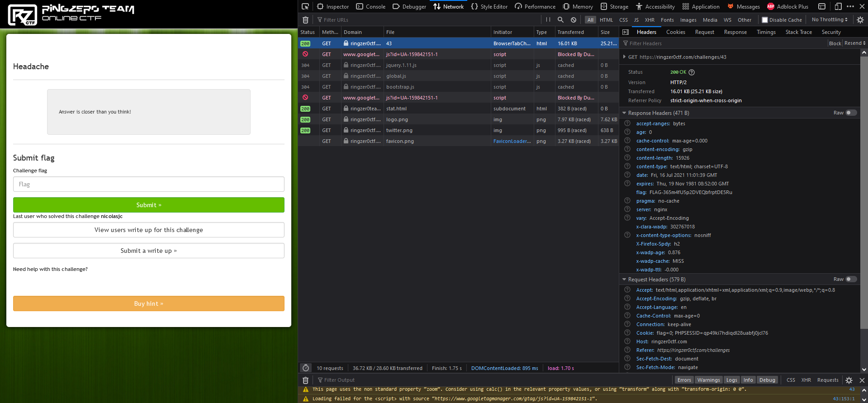Click the orange Buy hint button
The height and width of the screenshot is (403, 868).
[x=149, y=303]
